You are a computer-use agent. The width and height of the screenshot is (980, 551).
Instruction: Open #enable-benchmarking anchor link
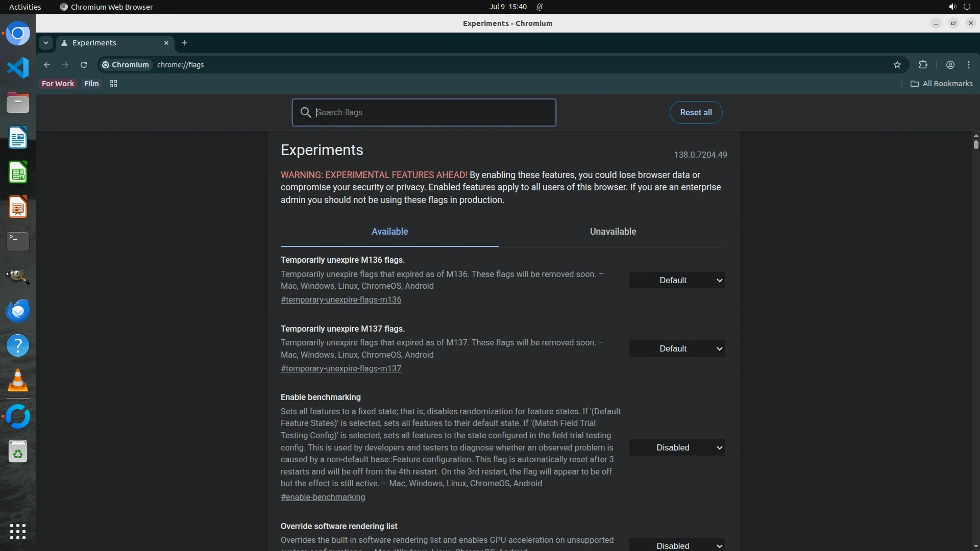323,497
